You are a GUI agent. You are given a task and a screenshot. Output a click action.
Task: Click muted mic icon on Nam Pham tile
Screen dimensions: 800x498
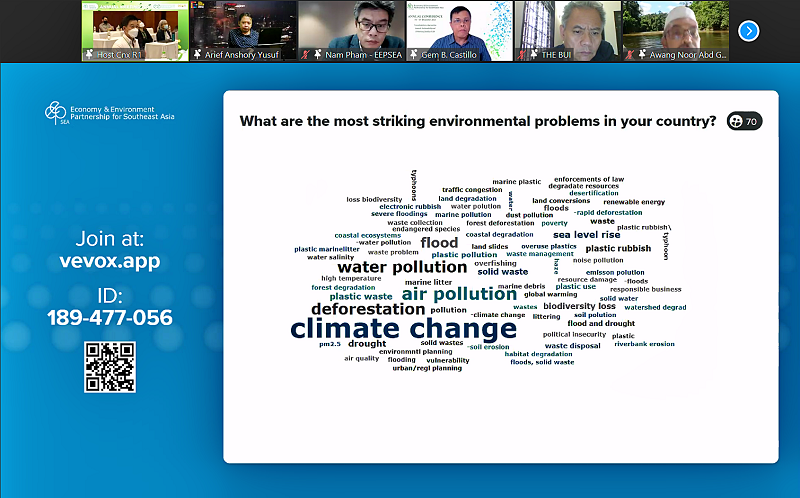coord(305,54)
